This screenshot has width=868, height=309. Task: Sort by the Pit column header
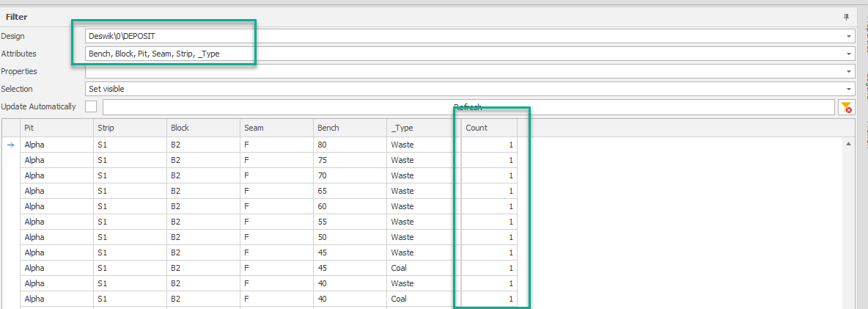(x=56, y=128)
